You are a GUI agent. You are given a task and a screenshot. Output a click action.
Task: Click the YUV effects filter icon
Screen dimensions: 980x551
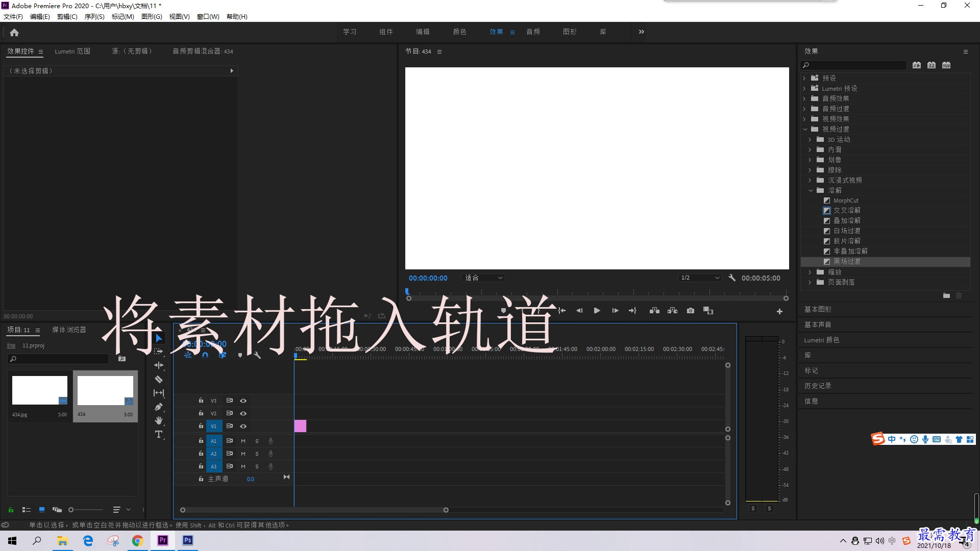[946, 65]
